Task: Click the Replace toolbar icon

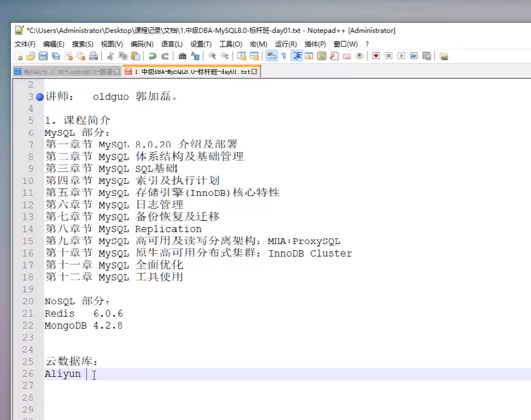Action: (195, 56)
